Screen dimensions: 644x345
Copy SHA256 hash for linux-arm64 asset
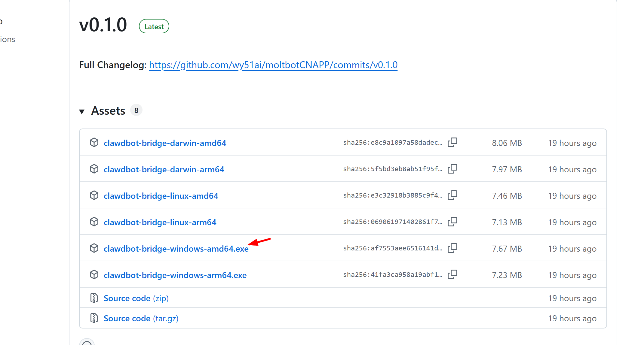452,222
